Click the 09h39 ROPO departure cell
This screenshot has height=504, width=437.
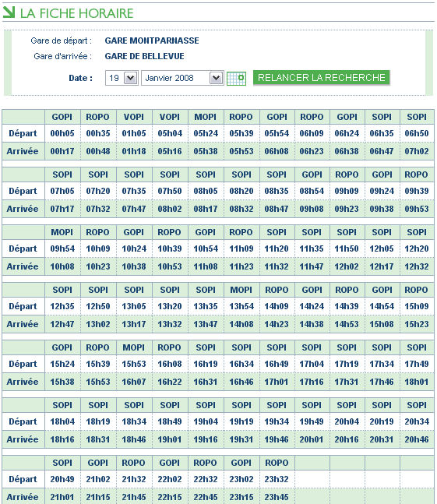point(417,191)
